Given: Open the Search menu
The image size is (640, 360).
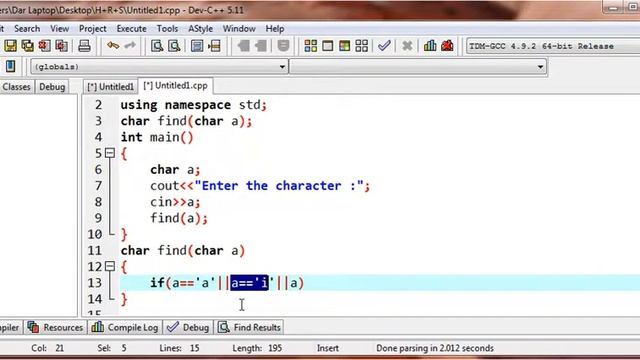Looking at the screenshot, I should coord(27,29).
